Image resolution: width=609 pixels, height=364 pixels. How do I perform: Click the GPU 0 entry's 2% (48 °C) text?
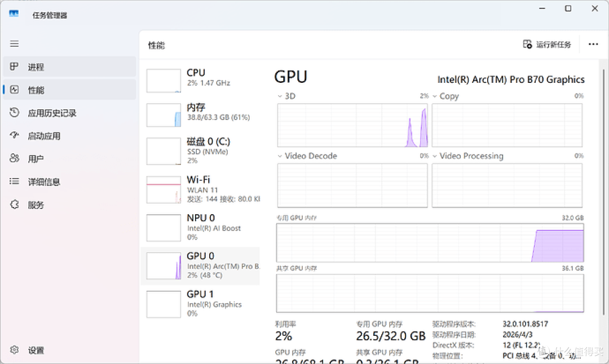pos(205,275)
